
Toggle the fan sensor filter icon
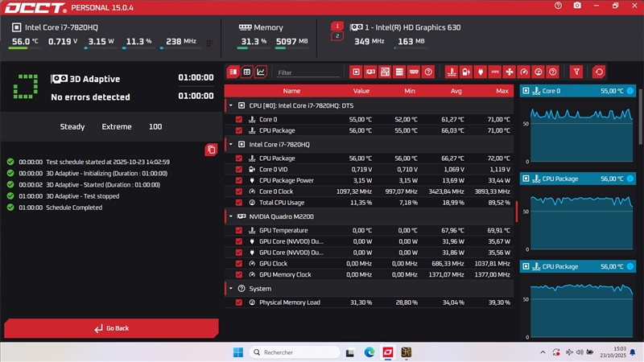point(510,72)
